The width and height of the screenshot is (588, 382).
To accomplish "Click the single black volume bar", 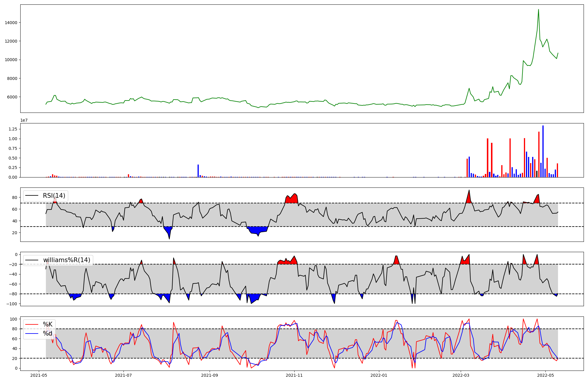I will pos(537,174).
